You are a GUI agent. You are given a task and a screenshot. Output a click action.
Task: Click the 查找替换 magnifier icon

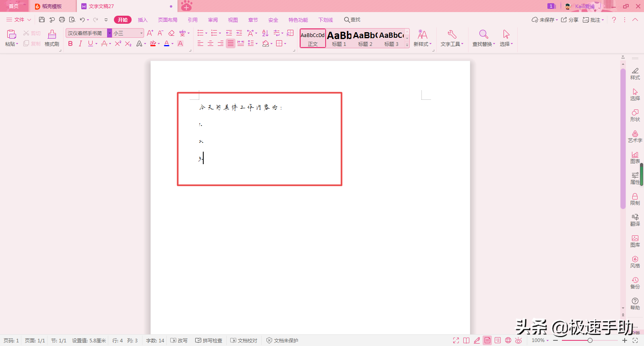click(x=483, y=34)
